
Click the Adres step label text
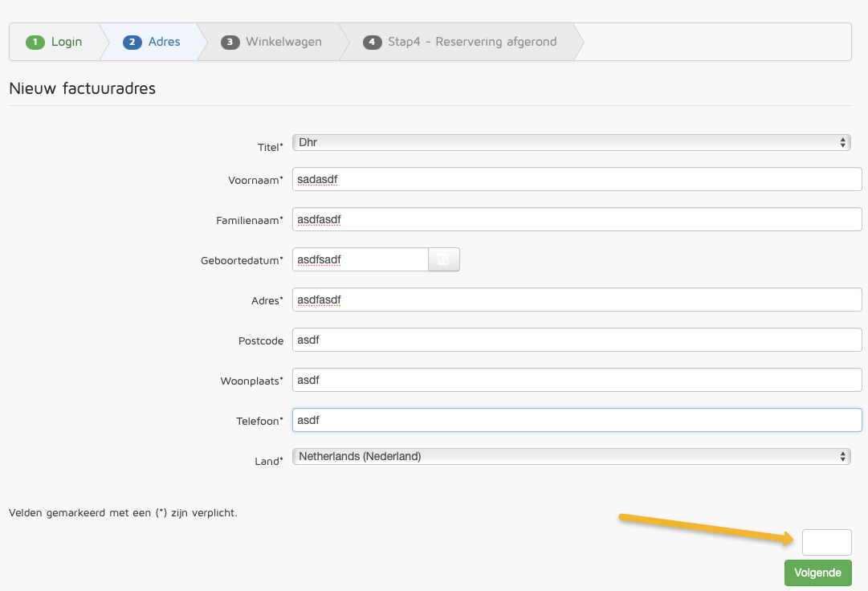click(165, 42)
